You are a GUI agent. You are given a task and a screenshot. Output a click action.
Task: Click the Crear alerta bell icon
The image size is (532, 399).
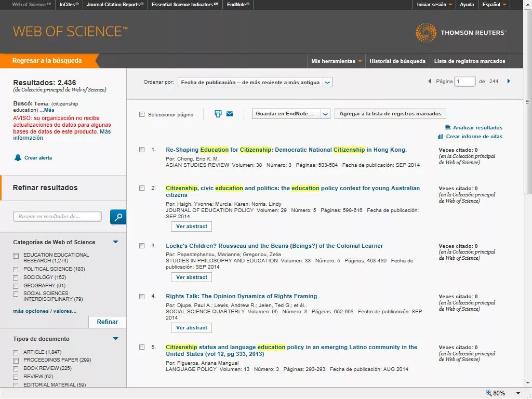tap(18, 157)
